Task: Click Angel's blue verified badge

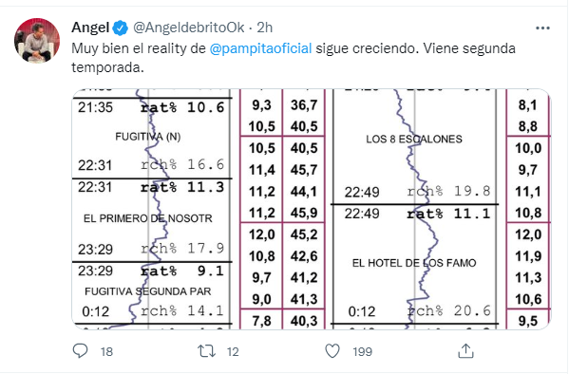Action: (x=121, y=28)
